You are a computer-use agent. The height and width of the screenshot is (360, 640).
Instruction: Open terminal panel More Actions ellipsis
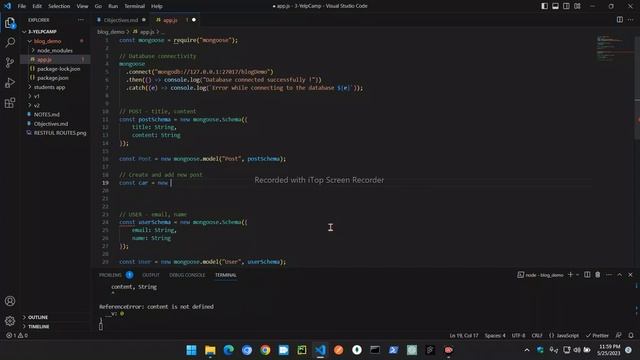[609, 275]
